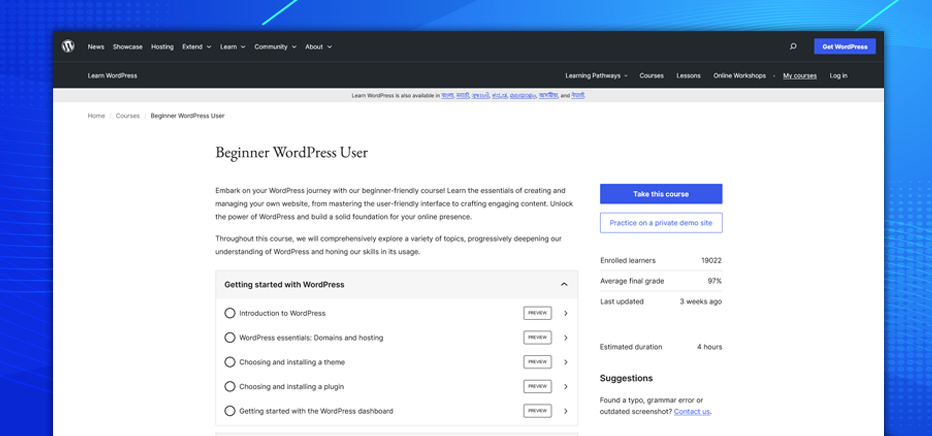Click first language link in availability banner
The height and width of the screenshot is (436, 932).
tap(448, 95)
